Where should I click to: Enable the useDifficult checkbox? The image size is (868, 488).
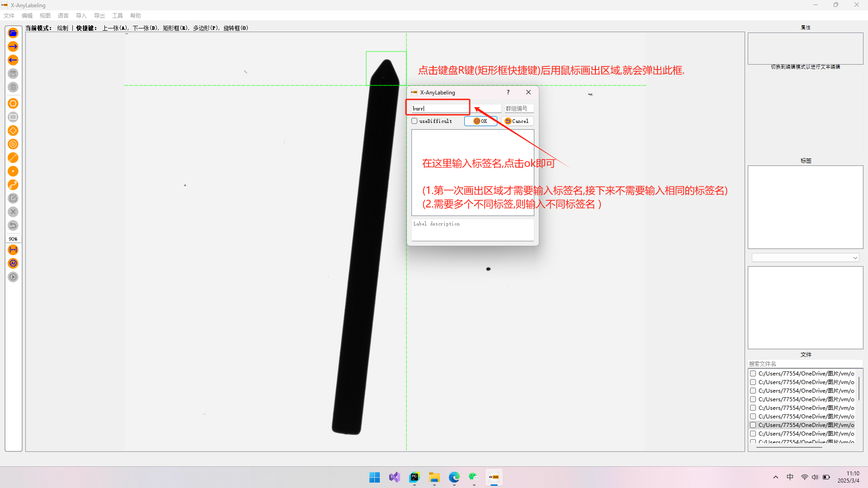[415, 121]
